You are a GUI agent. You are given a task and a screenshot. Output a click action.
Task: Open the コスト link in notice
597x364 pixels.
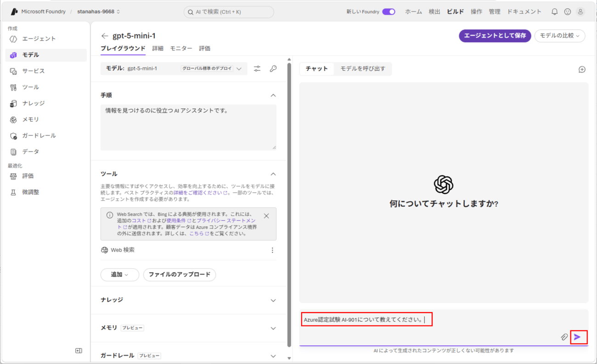point(141,221)
